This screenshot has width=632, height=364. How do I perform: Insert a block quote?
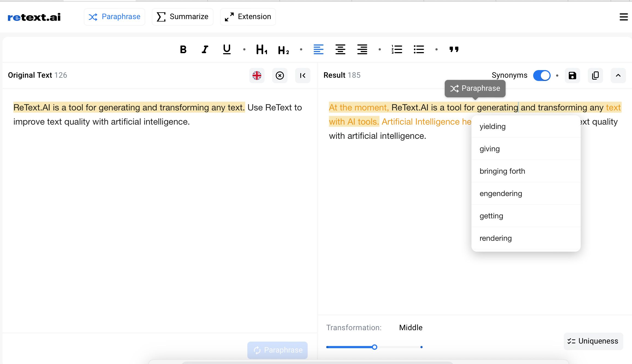click(454, 49)
